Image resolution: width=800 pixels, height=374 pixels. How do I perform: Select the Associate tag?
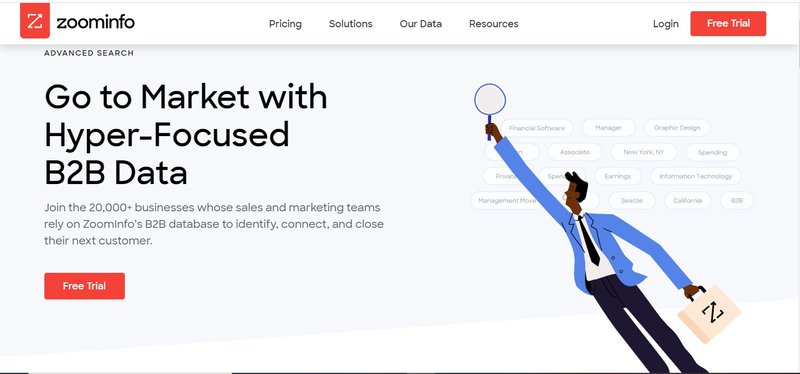(x=574, y=152)
